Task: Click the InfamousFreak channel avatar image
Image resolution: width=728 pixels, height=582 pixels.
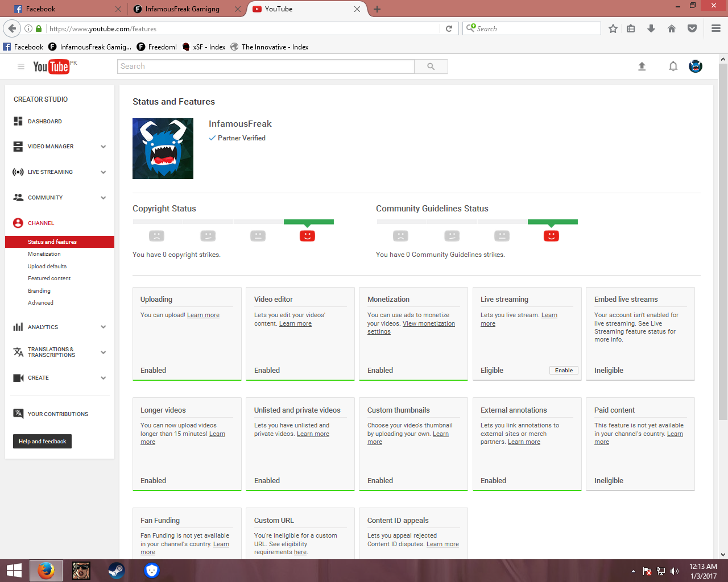Action: pos(163,148)
